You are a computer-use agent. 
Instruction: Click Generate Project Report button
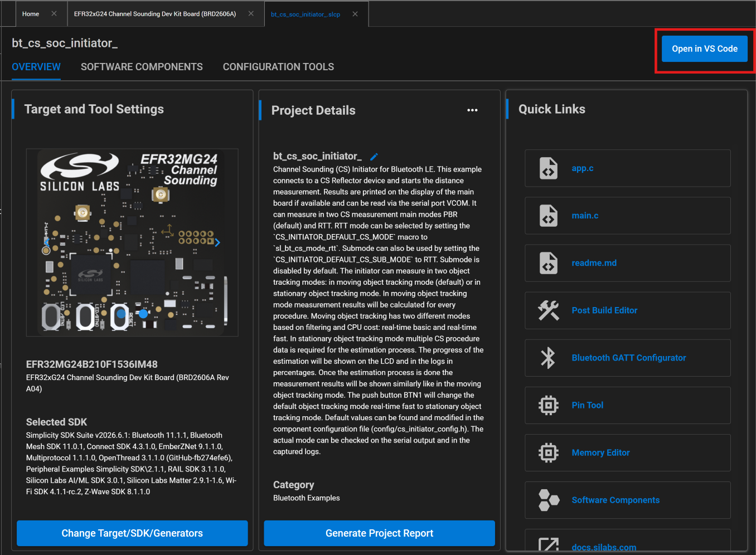[x=379, y=533]
